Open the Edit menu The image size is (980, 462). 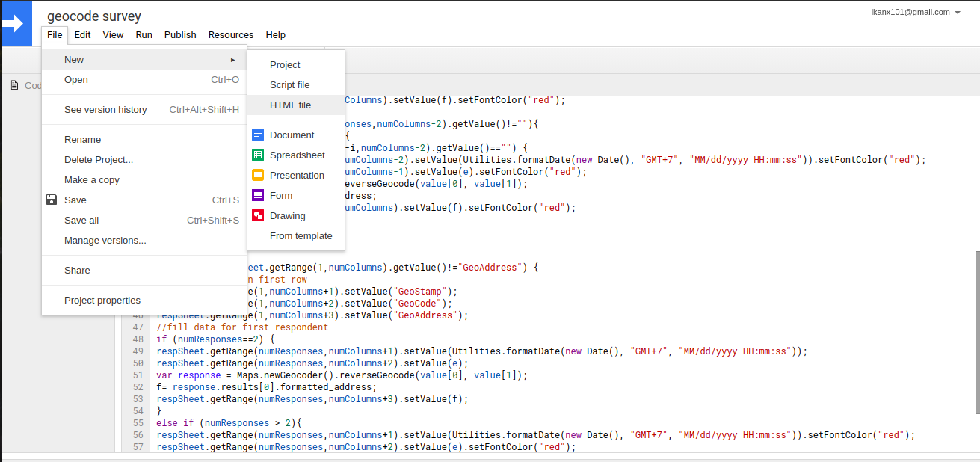83,34
